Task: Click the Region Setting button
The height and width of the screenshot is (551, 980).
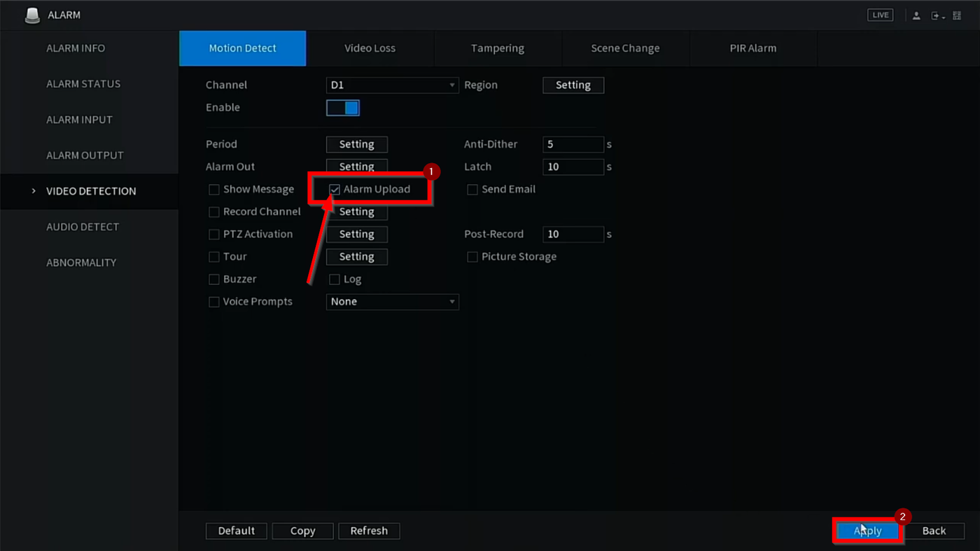Action: 573,85
